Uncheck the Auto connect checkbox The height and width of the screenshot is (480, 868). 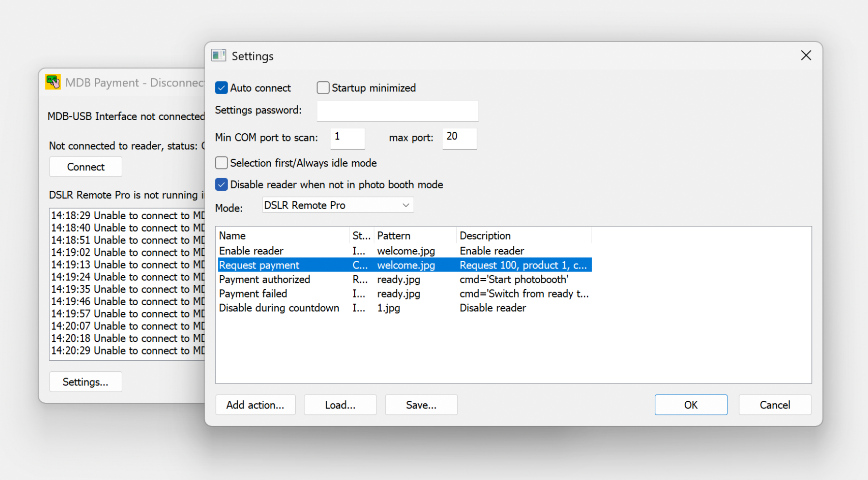[x=221, y=88]
